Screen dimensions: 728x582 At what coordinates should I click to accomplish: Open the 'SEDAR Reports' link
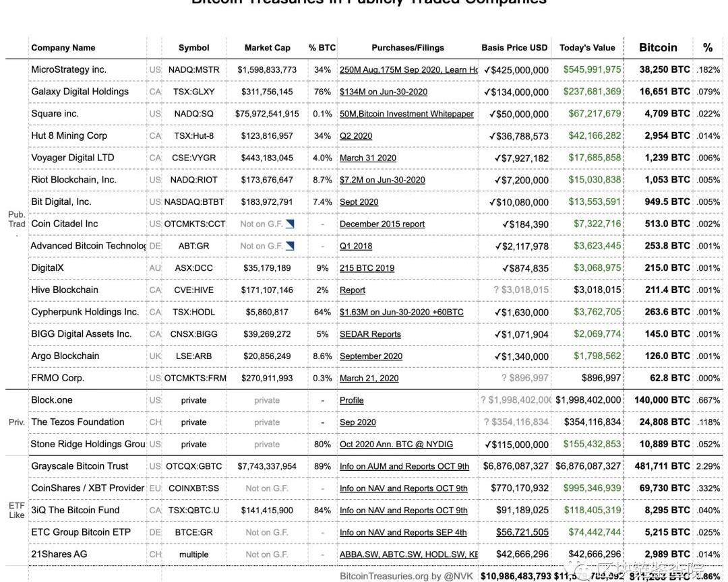(x=370, y=334)
